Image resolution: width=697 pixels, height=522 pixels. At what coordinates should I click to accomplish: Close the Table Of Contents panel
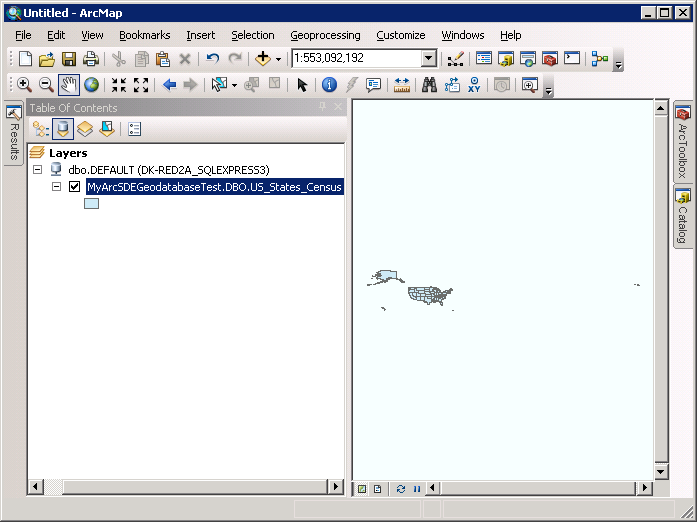338,107
